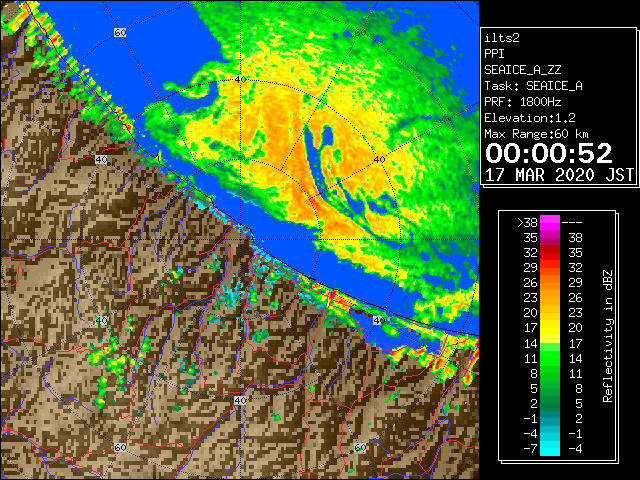Click the 00:00:52 timestamp
Image resolution: width=640 pixels, height=480 pixels.
pyautogui.click(x=549, y=153)
